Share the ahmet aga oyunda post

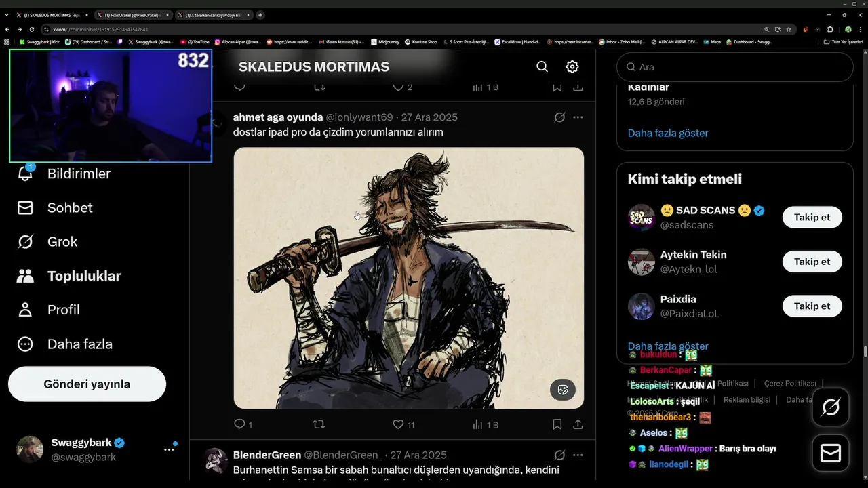[578, 424]
